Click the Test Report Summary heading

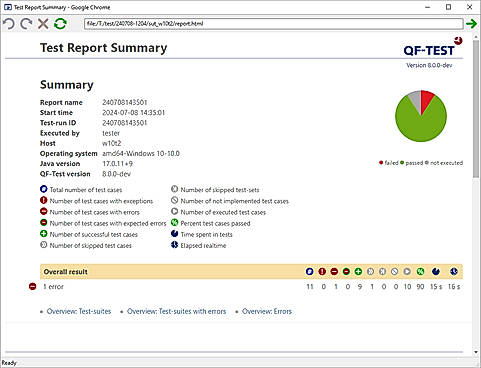(103, 48)
